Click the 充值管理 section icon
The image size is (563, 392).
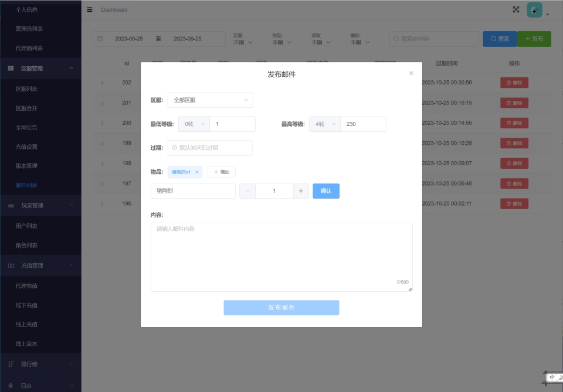coord(12,265)
